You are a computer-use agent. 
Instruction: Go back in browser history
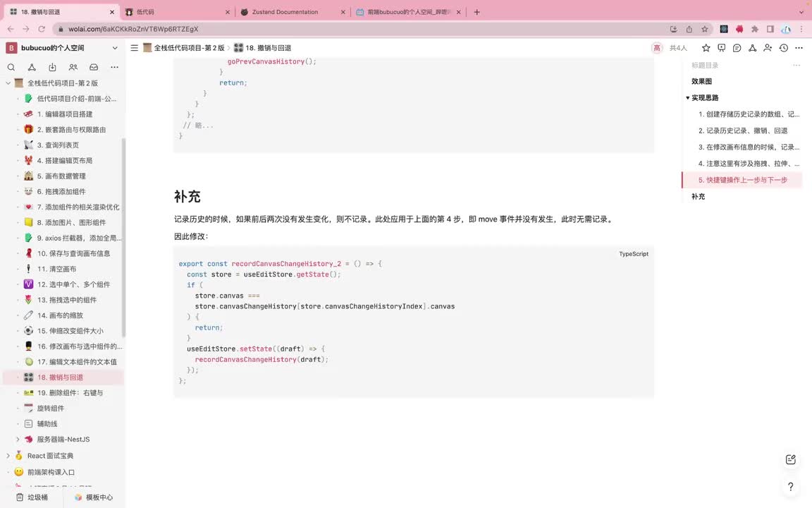(11, 29)
